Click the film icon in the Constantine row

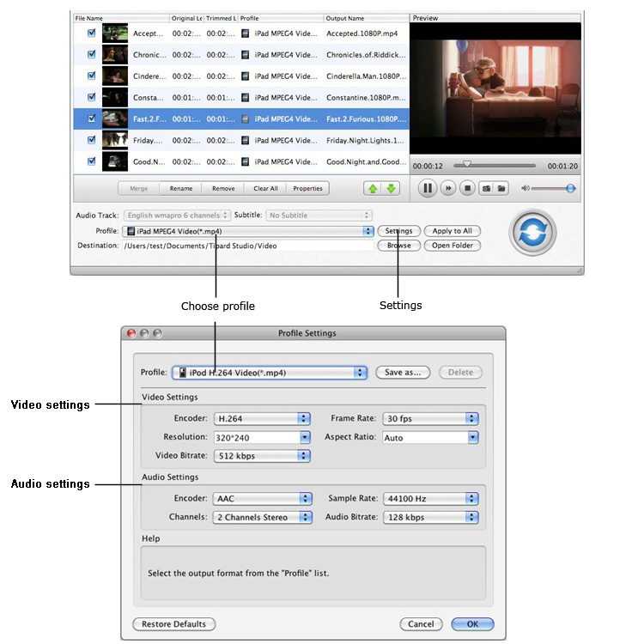pyautogui.click(x=246, y=97)
